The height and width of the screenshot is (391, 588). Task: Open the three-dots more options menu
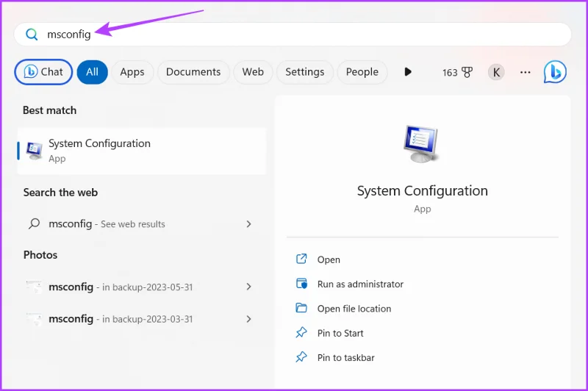point(526,72)
